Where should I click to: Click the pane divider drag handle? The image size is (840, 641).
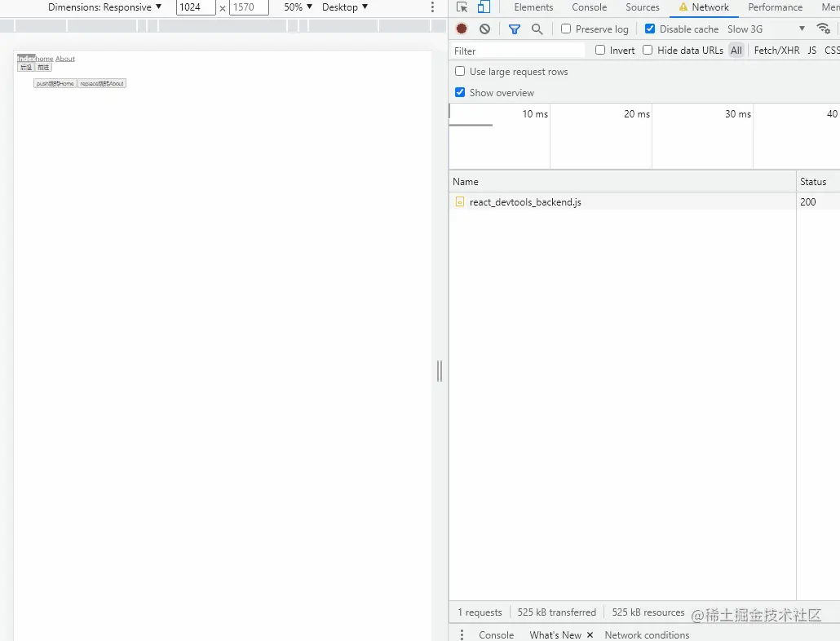(x=440, y=370)
